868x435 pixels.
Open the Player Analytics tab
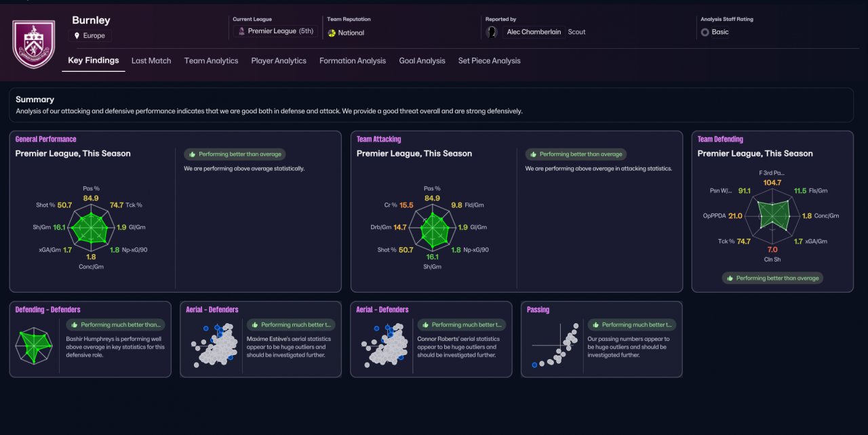279,60
